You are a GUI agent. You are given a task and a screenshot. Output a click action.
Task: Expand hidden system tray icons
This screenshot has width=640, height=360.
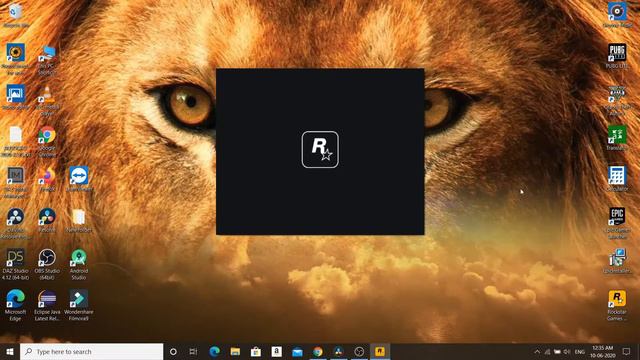click(x=537, y=351)
